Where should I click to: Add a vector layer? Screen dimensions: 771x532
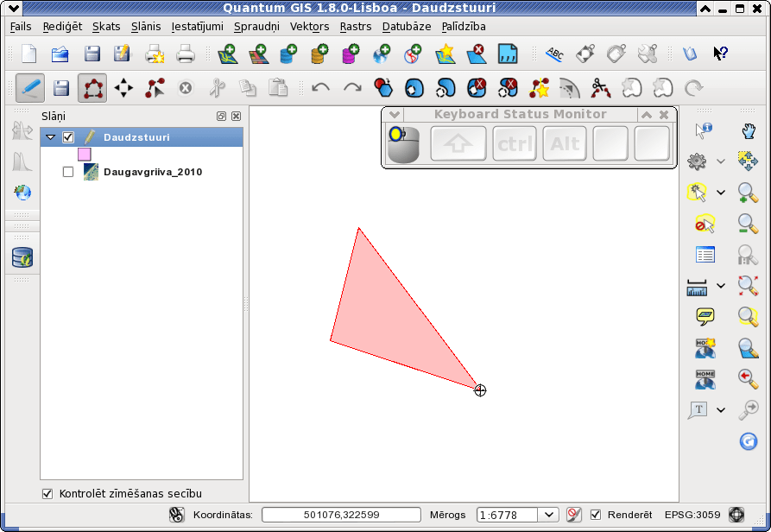[x=228, y=54]
